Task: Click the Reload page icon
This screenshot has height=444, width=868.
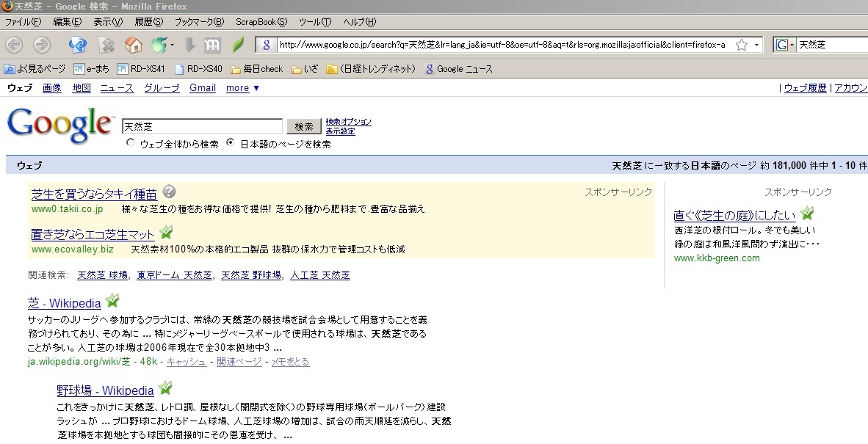Action: point(77,45)
